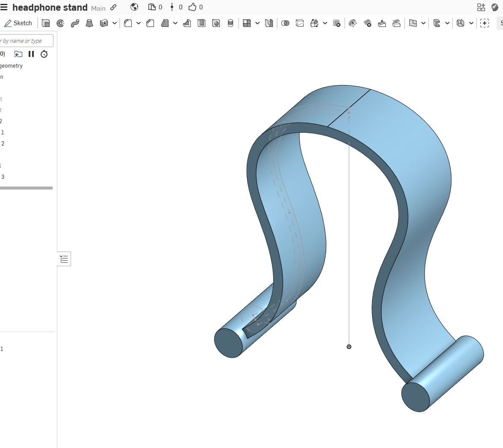
Task: Select the Extrude tool
Action: [x=46, y=23]
